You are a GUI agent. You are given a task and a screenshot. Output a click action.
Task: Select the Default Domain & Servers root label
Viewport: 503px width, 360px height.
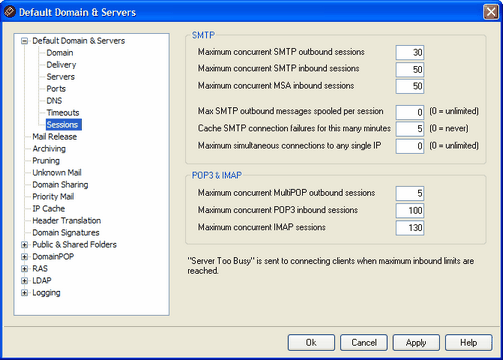[x=79, y=41]
